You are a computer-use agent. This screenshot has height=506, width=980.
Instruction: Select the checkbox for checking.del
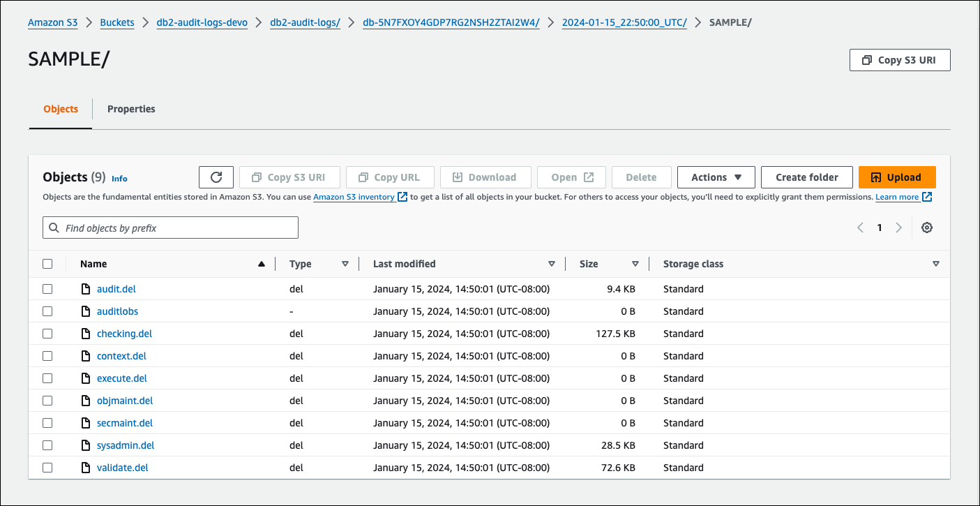47,333
